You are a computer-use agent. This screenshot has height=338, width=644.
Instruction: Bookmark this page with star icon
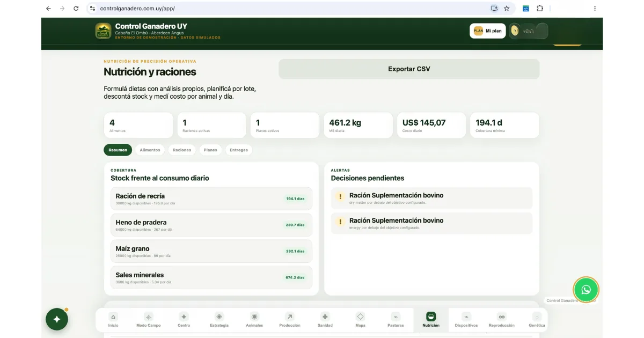(x=507, y=9)
